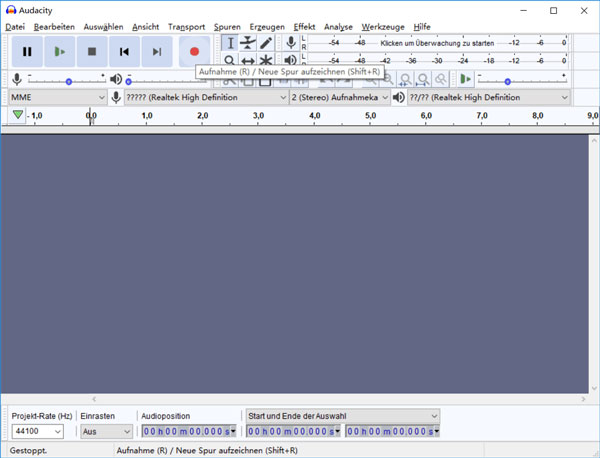Open the Ansicht menu
This screenshot has height=458, width=600.
click(145, 27)
